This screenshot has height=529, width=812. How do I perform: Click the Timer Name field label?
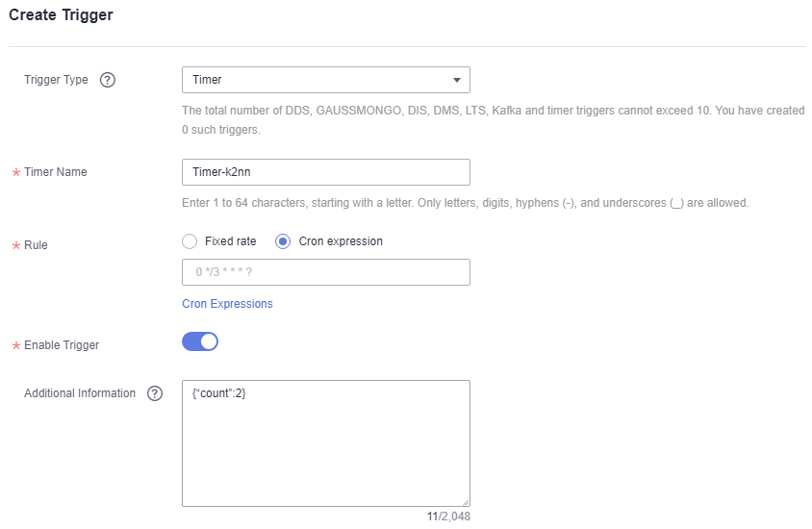pos(55,172)
